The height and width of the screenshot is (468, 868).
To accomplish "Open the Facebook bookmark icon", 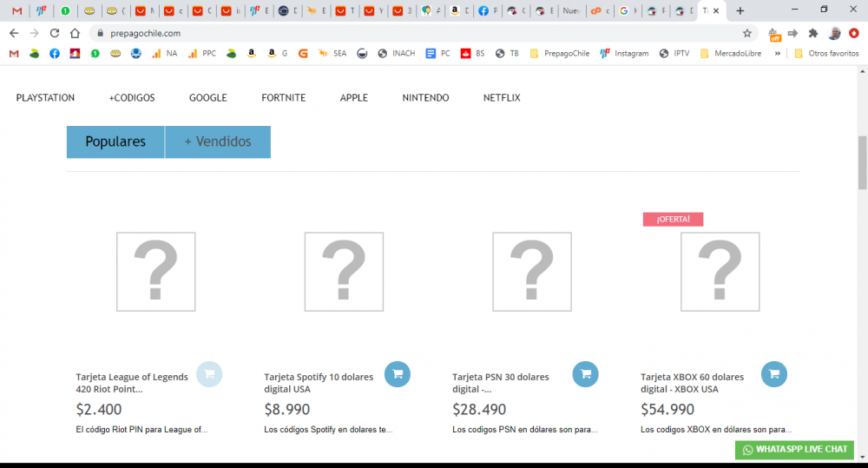I will coord(54,54).
